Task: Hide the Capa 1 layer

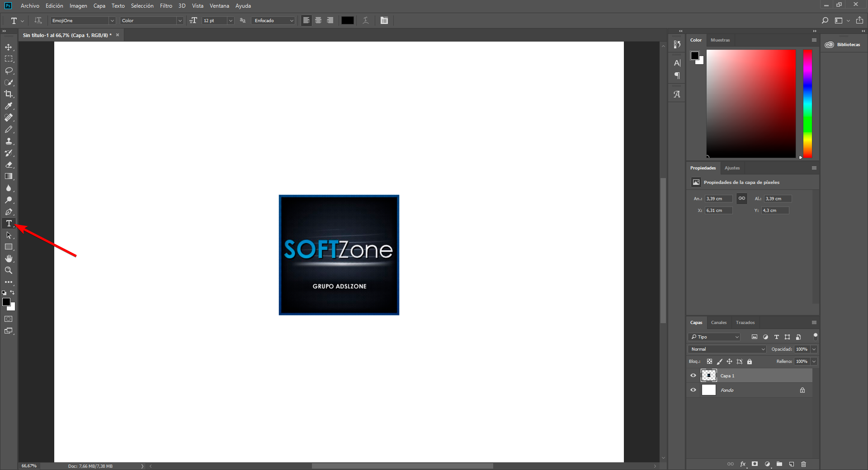Action: [x=693, y=376]
